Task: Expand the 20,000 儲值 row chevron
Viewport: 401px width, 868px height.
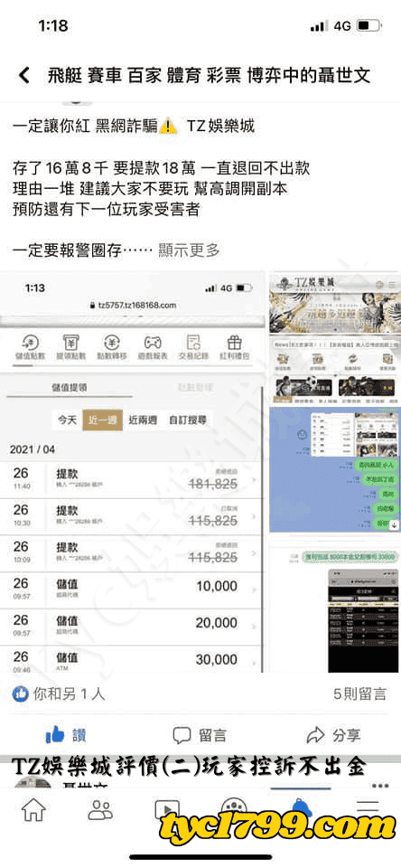Action: click(254, 627)
